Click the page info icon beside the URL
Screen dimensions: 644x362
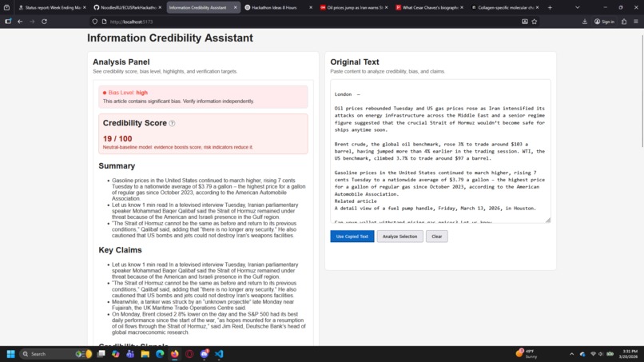pos(105,22)
